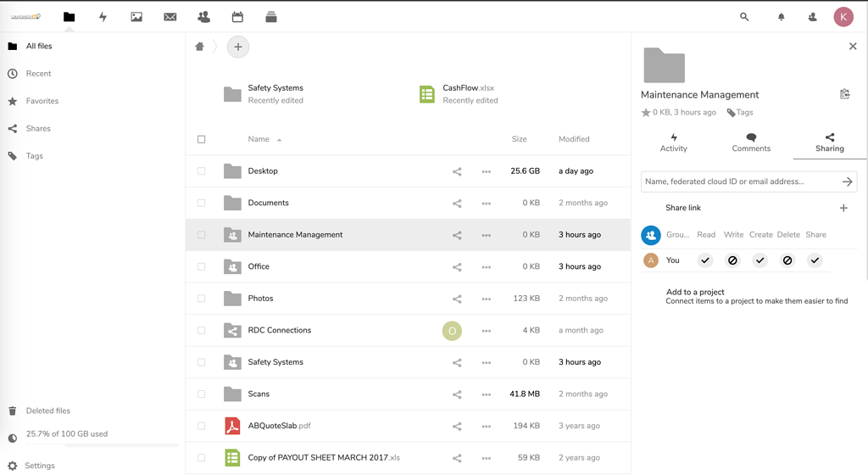Open more actions menu for Scans

click(486, 394)
